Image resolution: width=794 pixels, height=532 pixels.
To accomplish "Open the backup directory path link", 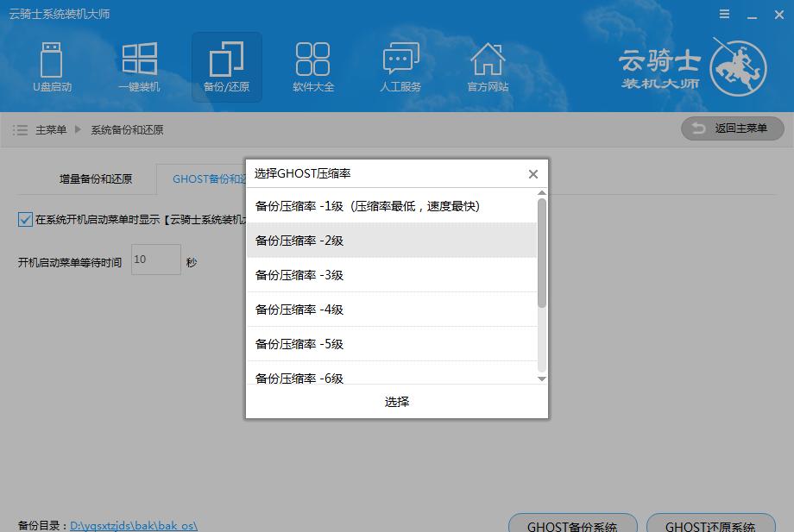I will [x=134, y=525].
